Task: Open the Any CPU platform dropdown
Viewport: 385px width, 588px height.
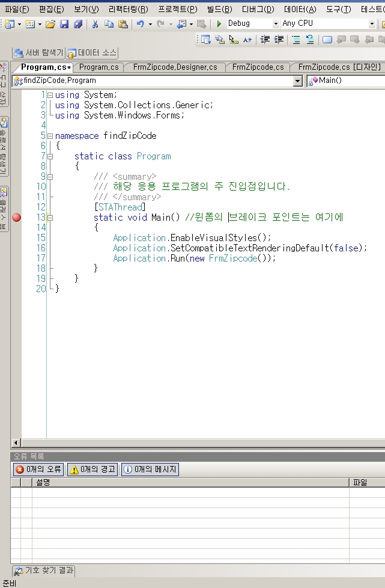Action: [x=372, y=23]
